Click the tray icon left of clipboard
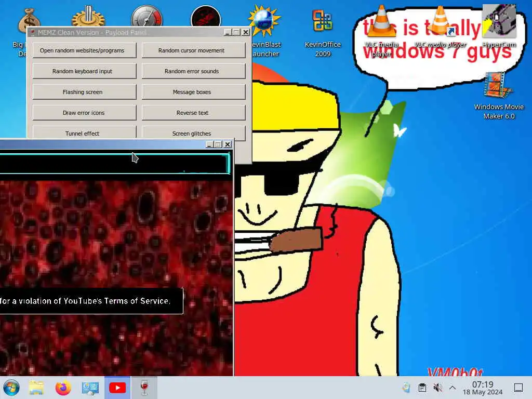Viewport: 532px width, 399px height. click(x=406, y=388)
